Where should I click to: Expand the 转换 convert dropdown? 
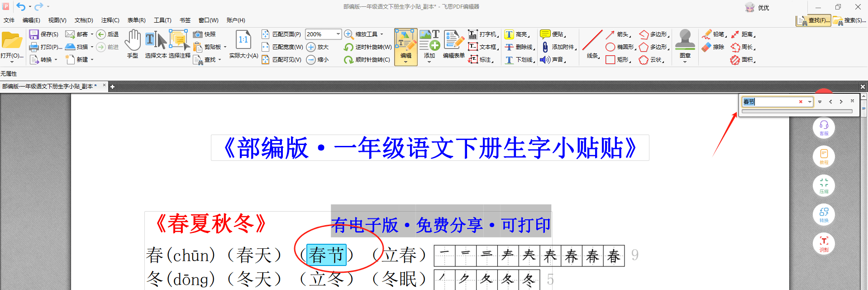click(x=56, y=60)
